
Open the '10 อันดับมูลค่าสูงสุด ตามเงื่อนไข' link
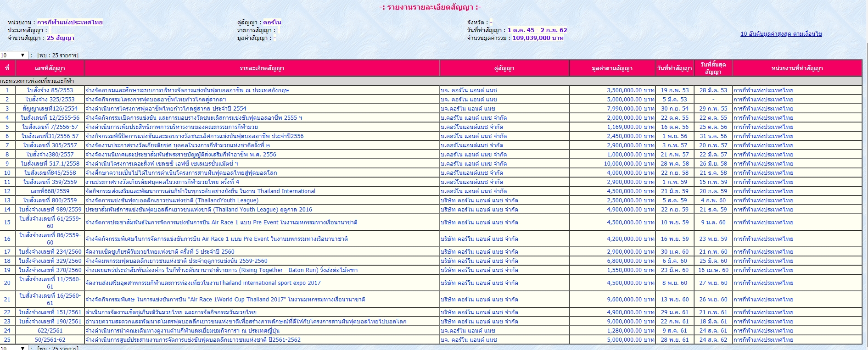pyautogui.click(x=781, y=34)
